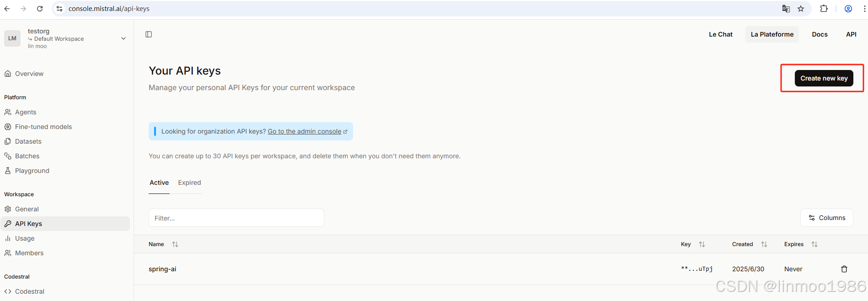This screenshot has width=868, height=301.
Task: Click the Batches icon
Action: (x=8, y=156)
